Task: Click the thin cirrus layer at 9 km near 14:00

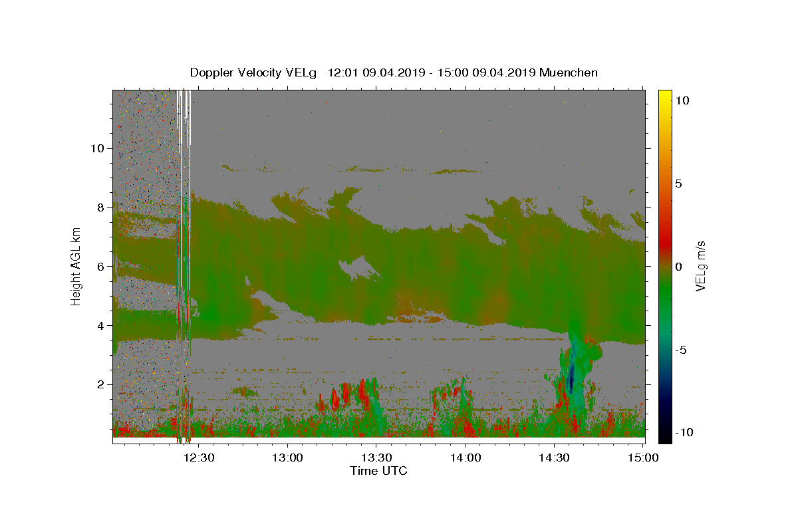Action: [x=456, y=172]
